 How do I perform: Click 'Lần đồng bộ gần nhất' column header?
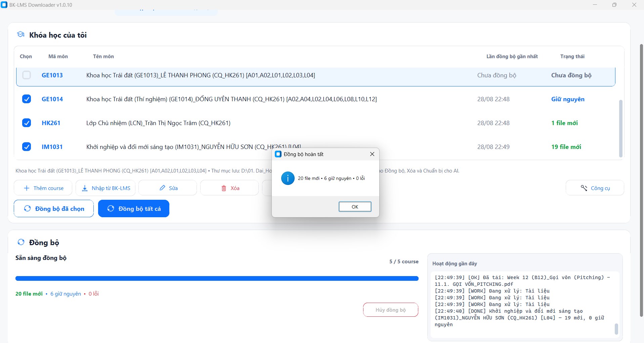pyautogui.click(x=512, y=56)
